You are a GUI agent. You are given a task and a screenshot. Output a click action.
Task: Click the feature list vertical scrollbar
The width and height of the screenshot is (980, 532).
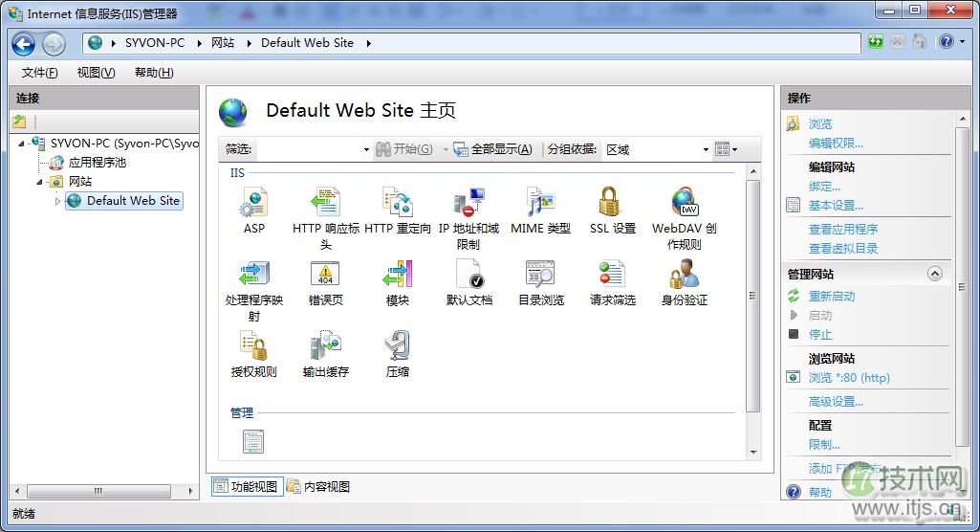[753, 295]
